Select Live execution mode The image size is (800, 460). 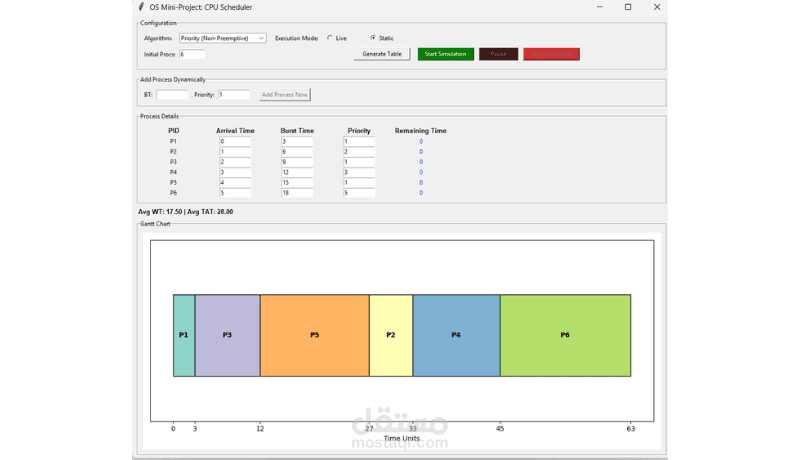(337, 38)
